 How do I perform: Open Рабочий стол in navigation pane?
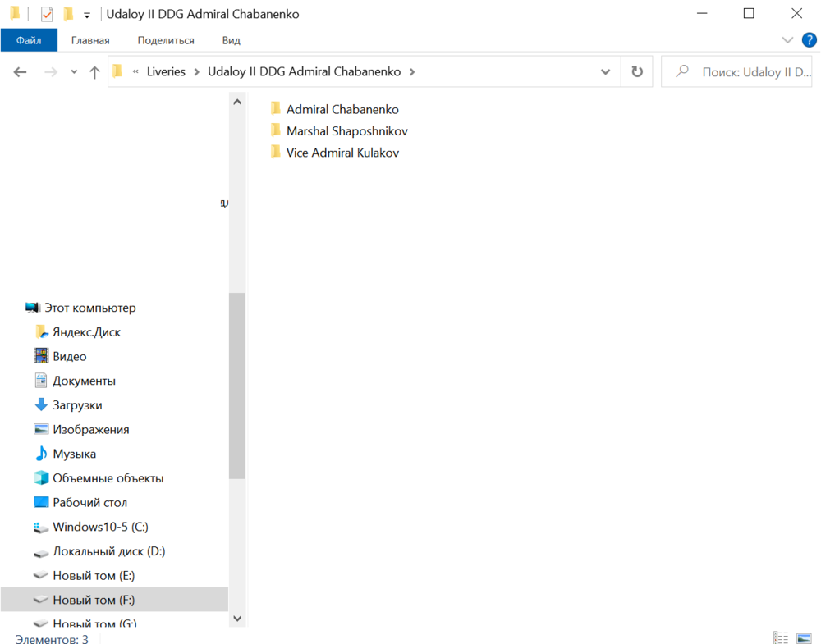coord(80,502)
